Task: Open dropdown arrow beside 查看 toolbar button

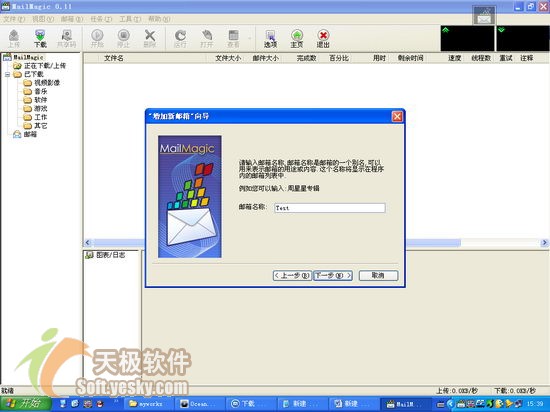Action: [250, 38]
